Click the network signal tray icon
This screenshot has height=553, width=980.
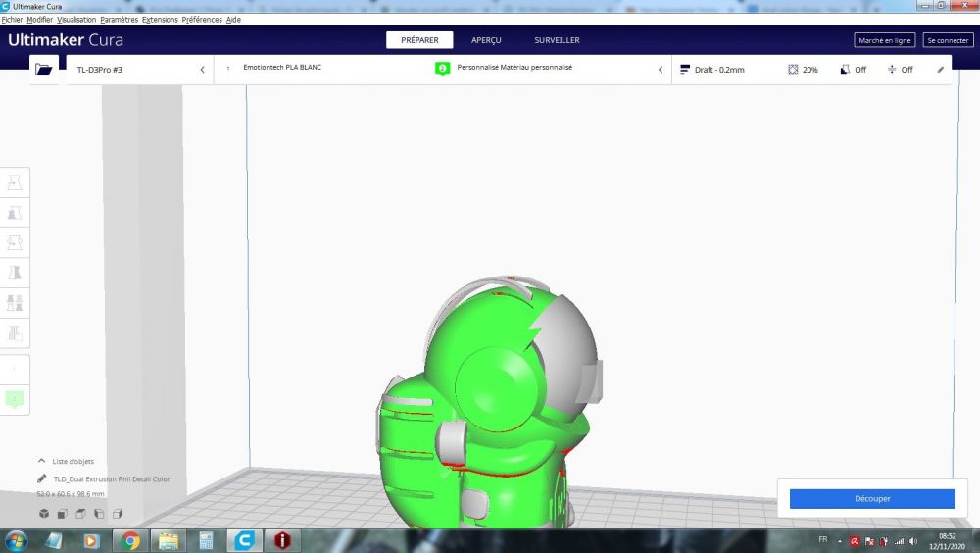[x=899, y=541]
